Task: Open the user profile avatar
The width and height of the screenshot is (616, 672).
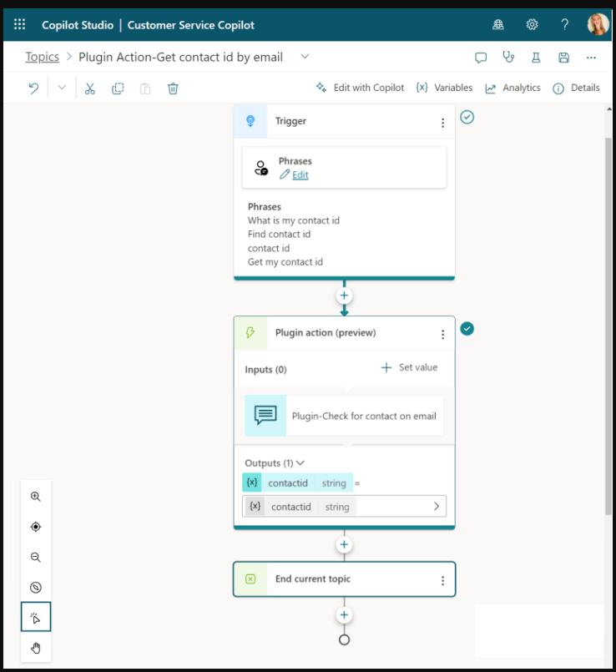Action: 598,24
